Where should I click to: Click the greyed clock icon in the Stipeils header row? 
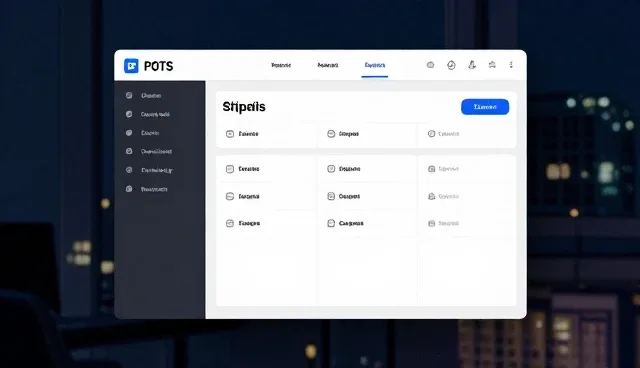431,134
